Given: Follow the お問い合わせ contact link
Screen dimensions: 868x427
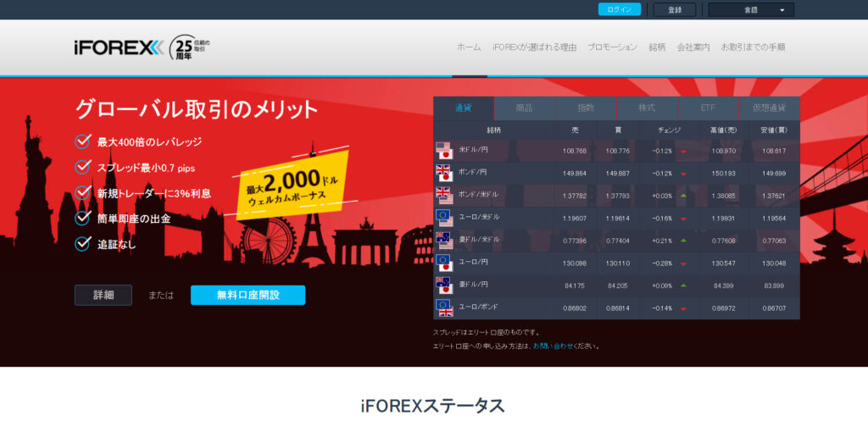Looking at the screenshot, I should pos(554,347).
